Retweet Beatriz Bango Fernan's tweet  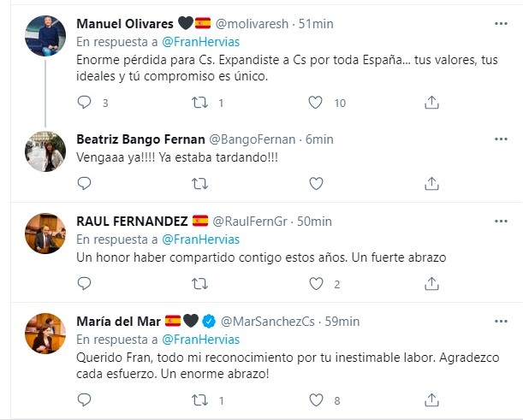[x=199, y=182]
